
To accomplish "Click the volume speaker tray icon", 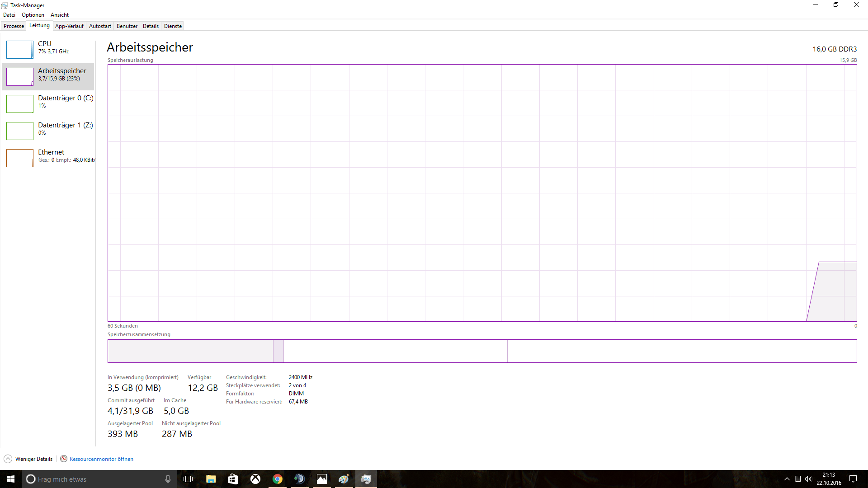I will (808, 479).
